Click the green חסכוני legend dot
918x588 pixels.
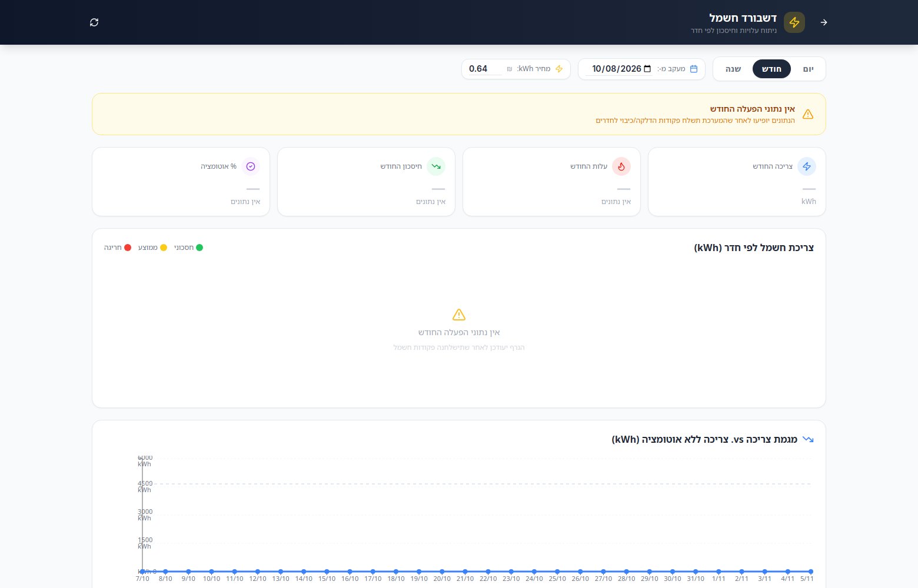click(x=199, y=248)
